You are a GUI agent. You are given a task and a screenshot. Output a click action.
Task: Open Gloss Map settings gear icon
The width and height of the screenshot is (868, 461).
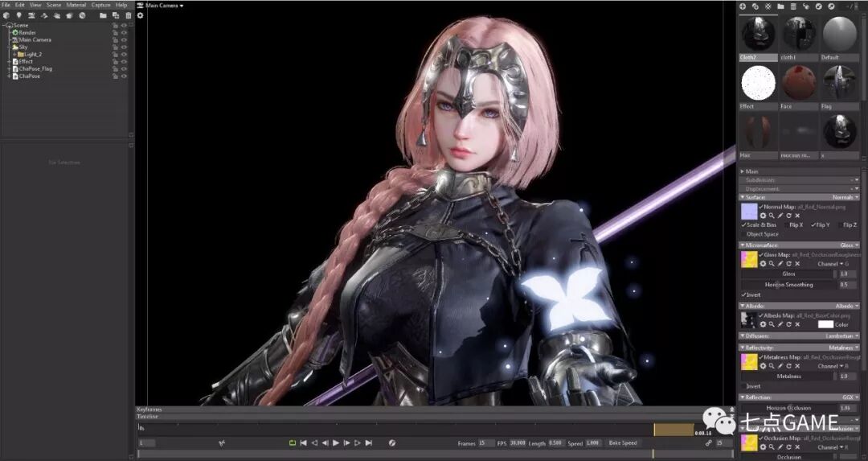763,264
